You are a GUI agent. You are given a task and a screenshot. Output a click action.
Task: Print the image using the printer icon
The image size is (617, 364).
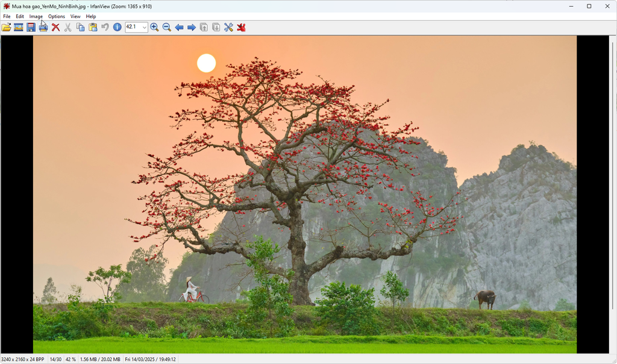[43, 27]
